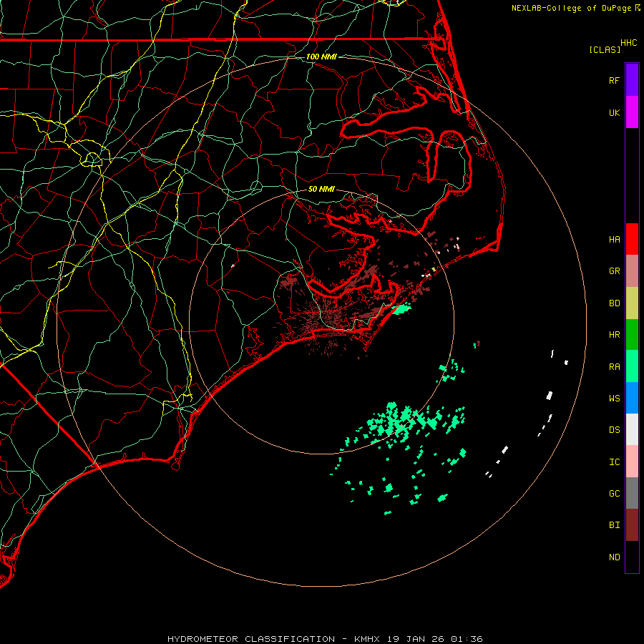Click the DS white legend swatch
Image resolution: width=644 pixels, height=644 pixels.
632,429
